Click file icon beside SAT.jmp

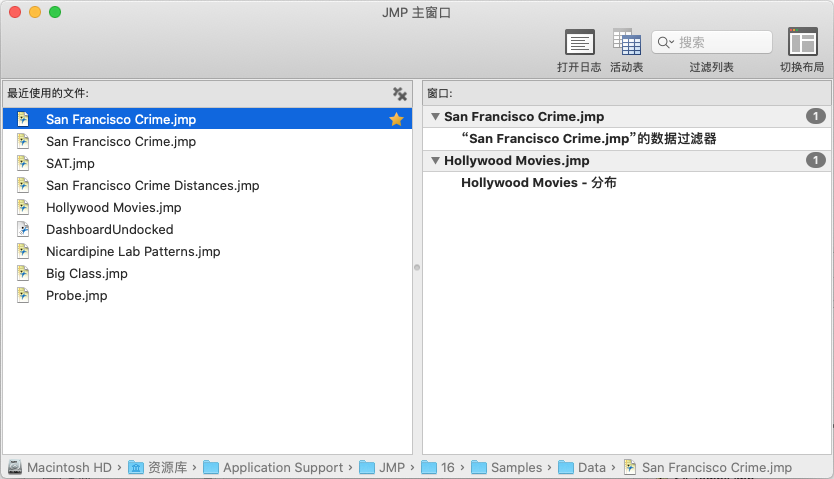pyautogui.click(x=23, y=163)
